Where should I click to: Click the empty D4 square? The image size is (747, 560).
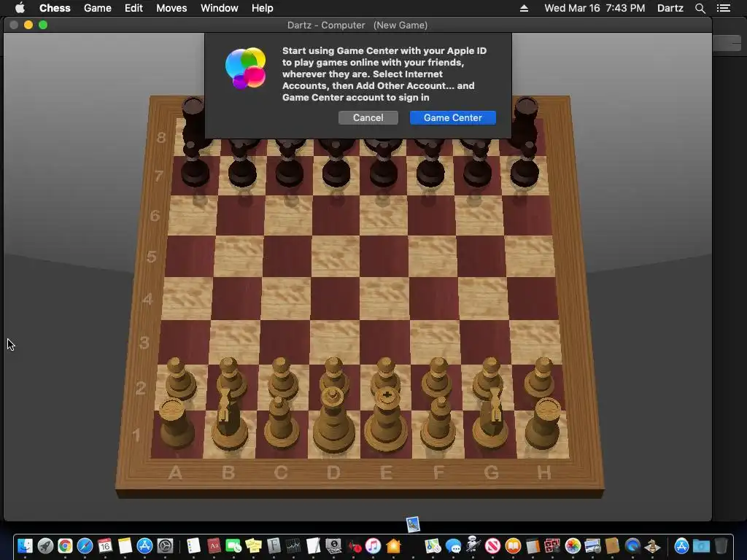pyautogui.click(x=335, y=298)
